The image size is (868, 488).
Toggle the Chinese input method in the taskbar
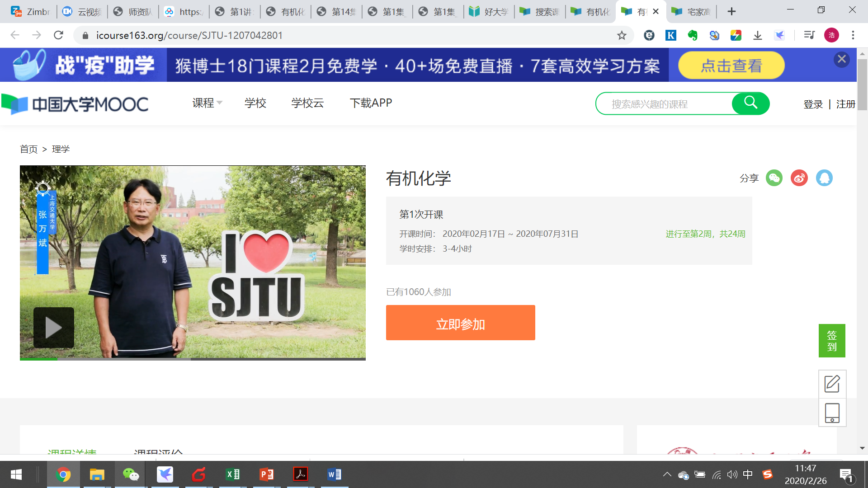coord(748,474)
